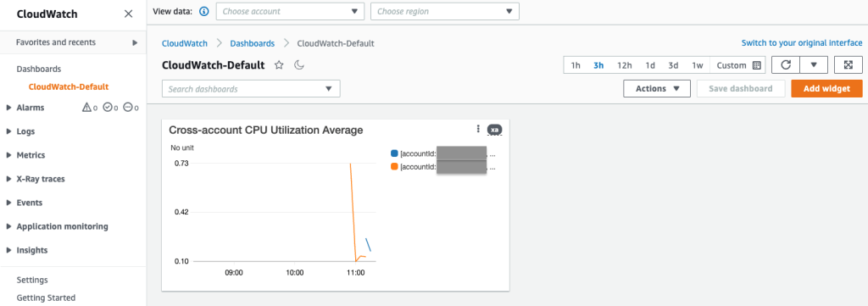Click the xa cross-account badge
Screen dimensions: 868x306
495,130
